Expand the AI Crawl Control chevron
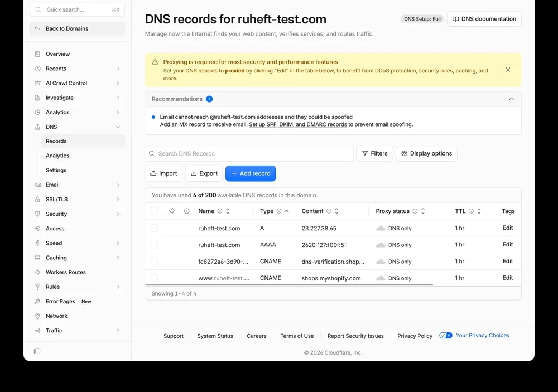 pos(118,83)
